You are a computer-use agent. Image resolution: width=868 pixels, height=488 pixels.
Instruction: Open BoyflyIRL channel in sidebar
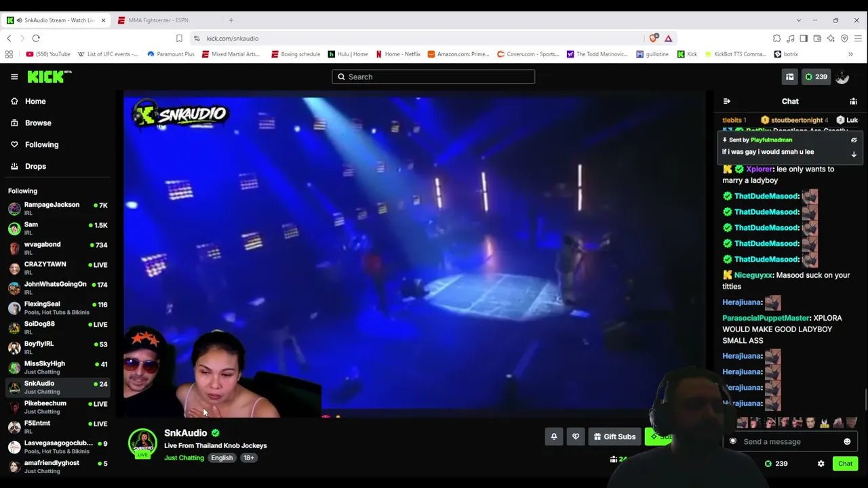click(58, 347)
